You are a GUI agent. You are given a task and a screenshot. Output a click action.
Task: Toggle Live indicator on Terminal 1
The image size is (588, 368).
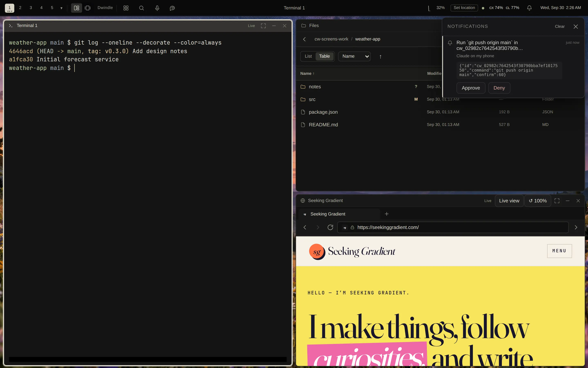[x=251, y=26]
